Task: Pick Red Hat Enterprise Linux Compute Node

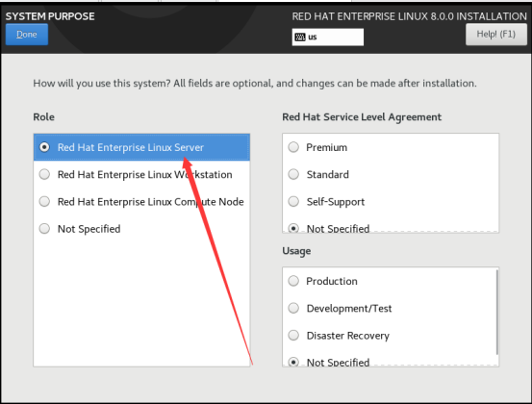Action: 141,201
